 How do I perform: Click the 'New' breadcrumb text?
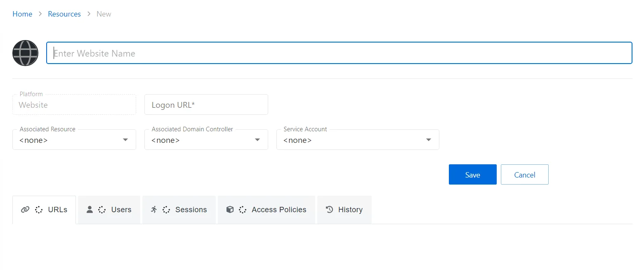(104, 14)
